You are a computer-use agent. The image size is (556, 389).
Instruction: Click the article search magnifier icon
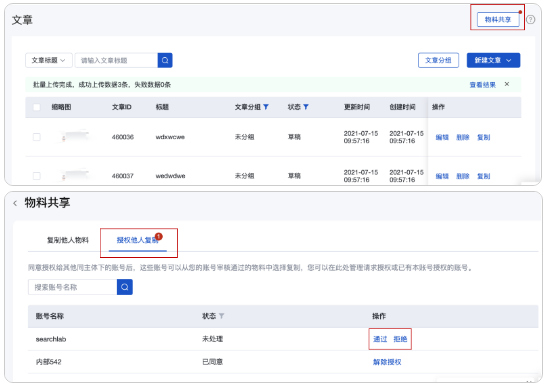(x=165, y=60)
